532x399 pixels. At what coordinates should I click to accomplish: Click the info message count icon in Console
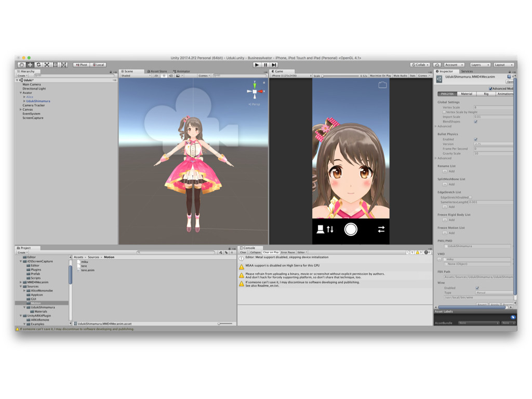(410, 252)
